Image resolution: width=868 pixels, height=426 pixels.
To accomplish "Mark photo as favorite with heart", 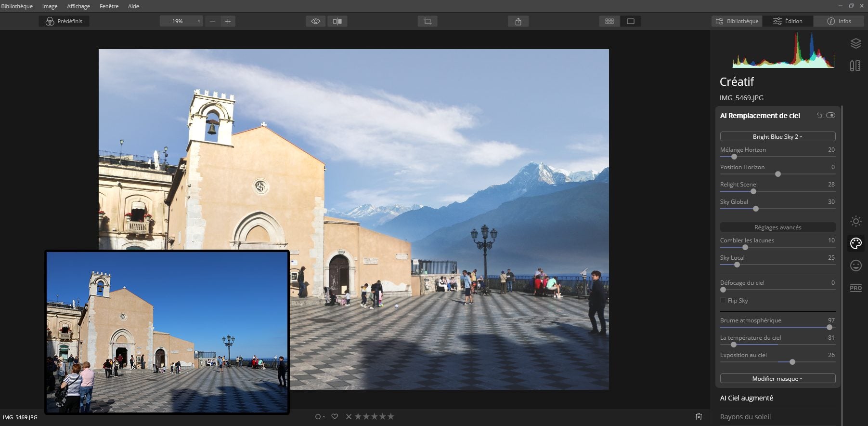I will [335, 416].
